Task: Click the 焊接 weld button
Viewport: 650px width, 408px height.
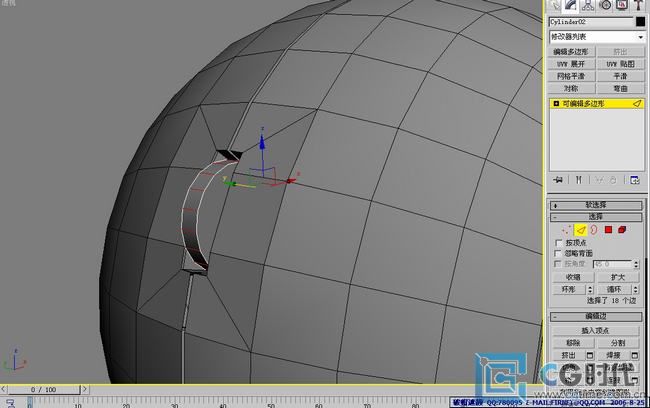Action: pos(614,355)
